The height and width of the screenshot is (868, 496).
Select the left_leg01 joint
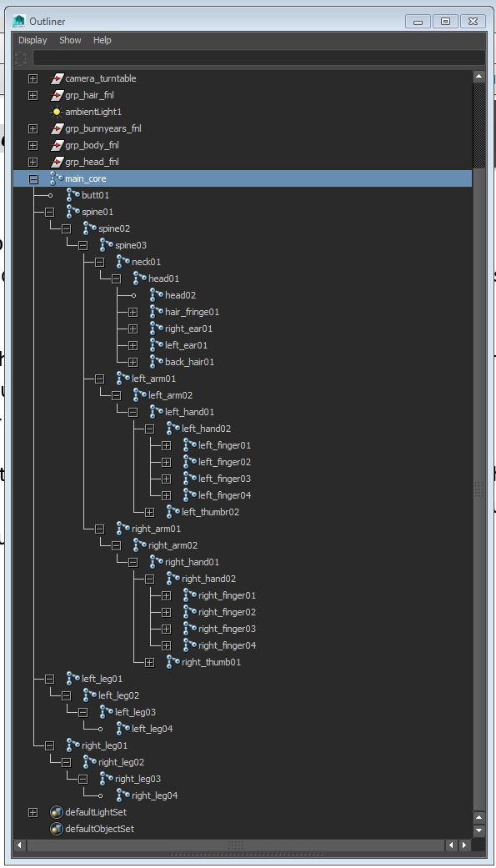[103, 678]
